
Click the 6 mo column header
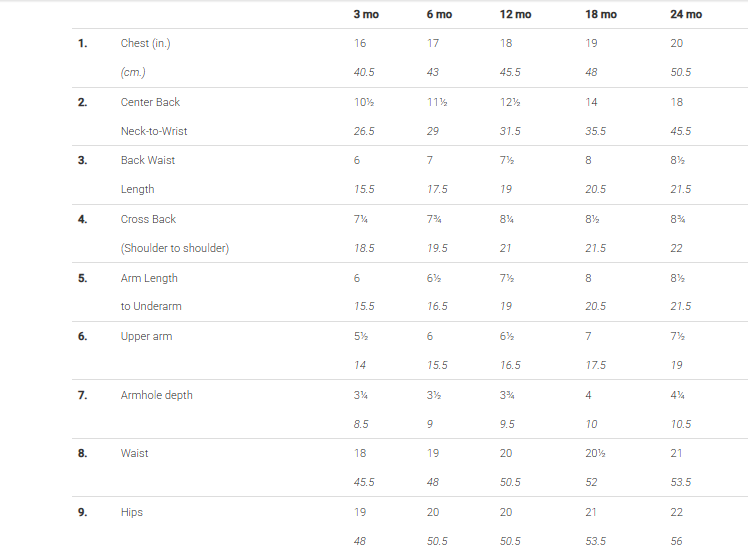point(439,14)
